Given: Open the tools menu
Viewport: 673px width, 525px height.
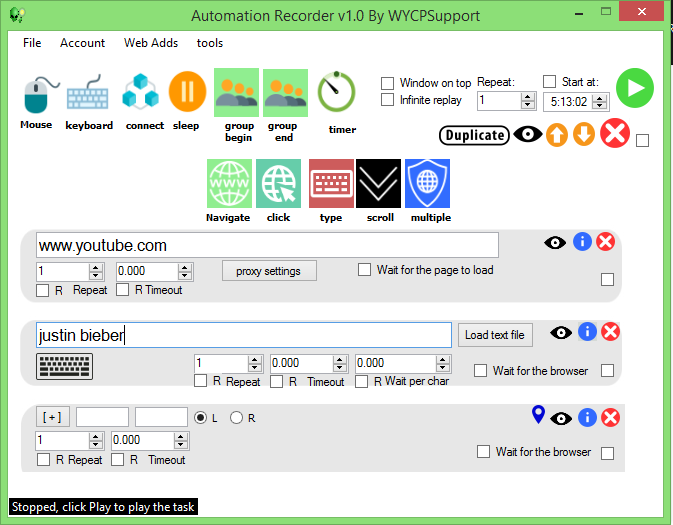Looking at the screenshot, I should coord(210,43).
